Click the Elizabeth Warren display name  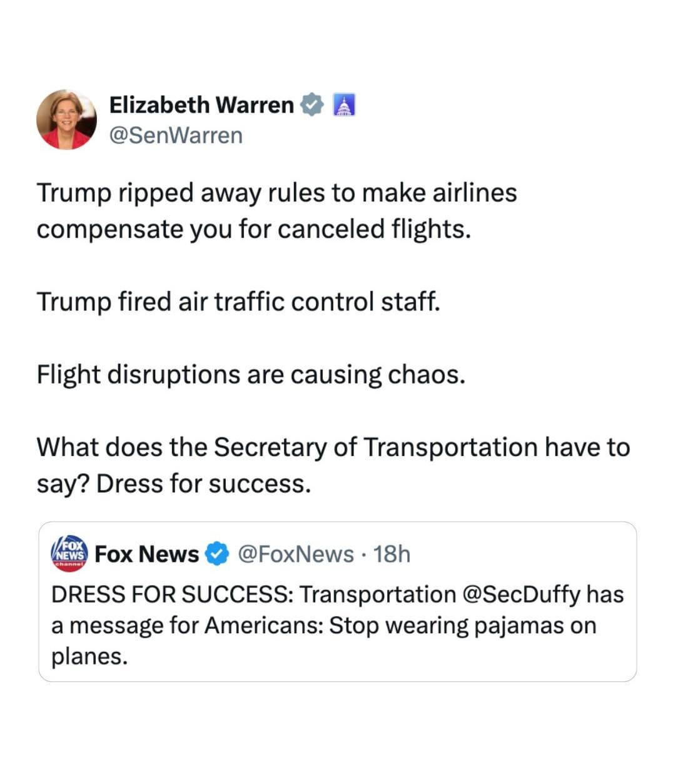[201, 105]
